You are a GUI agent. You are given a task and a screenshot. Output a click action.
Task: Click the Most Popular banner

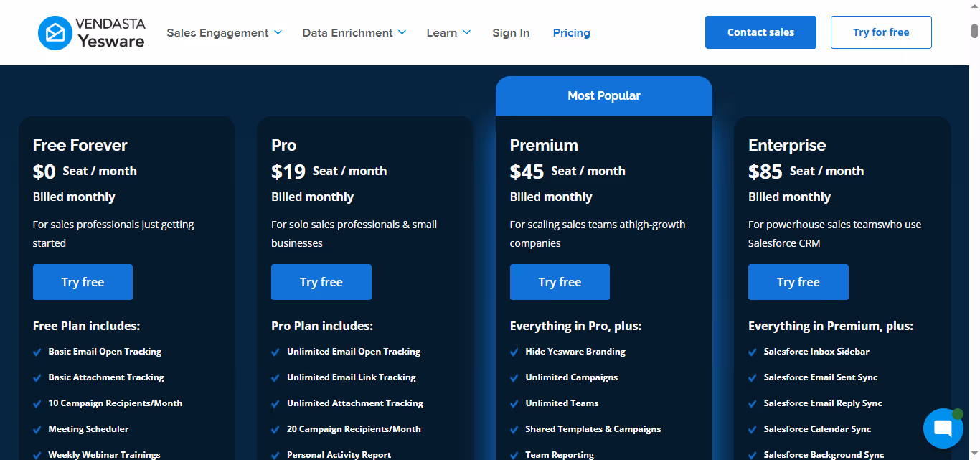[604, 95]
